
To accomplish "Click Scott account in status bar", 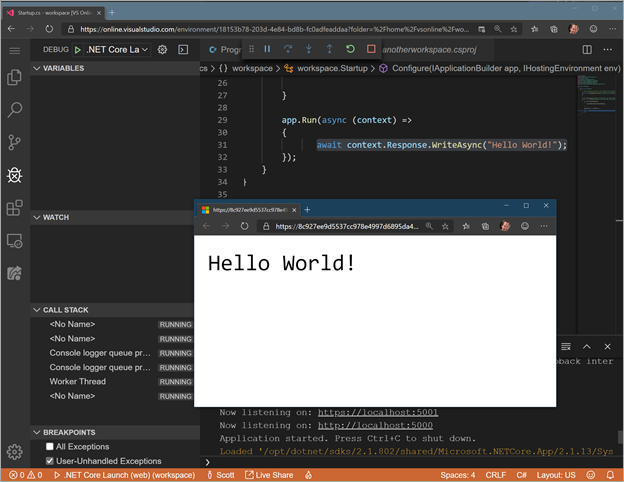I will click(x=221, y=475).
